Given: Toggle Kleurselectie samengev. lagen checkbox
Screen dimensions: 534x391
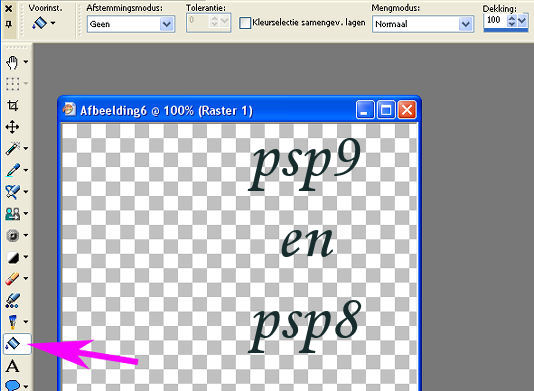Looking at the screenshot, I should pos(245,23).
